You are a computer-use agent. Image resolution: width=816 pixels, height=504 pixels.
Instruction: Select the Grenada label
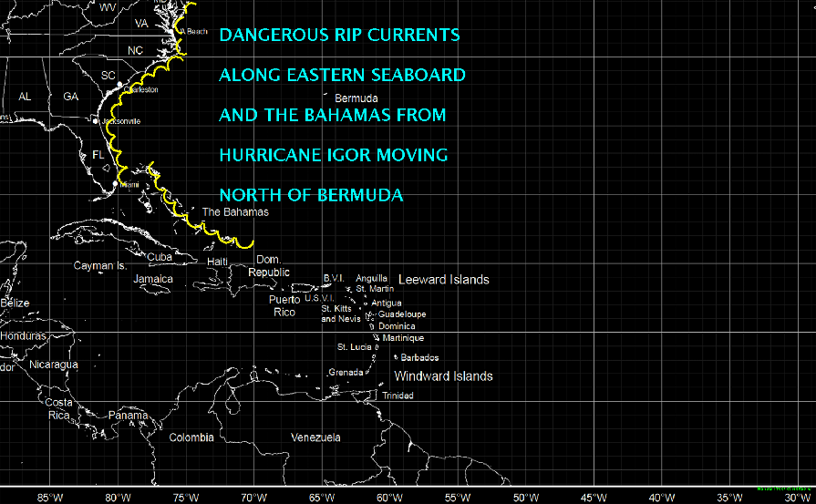click(346, 373)
